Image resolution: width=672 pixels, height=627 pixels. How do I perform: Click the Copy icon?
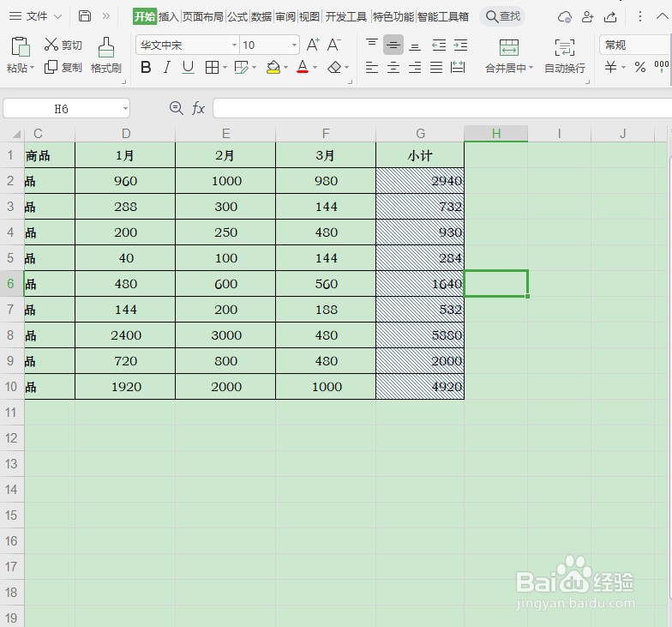(51, 67)
